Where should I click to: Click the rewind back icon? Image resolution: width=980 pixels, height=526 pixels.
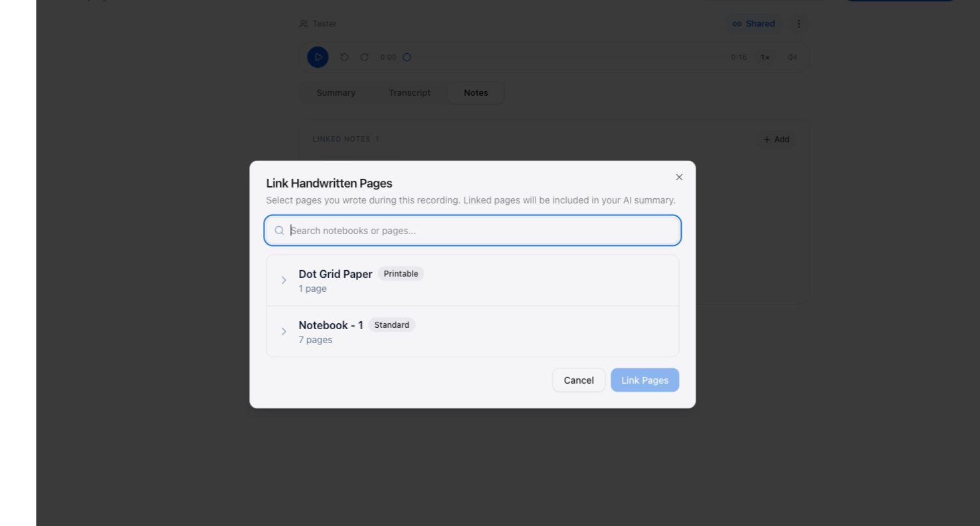point(344,57)
